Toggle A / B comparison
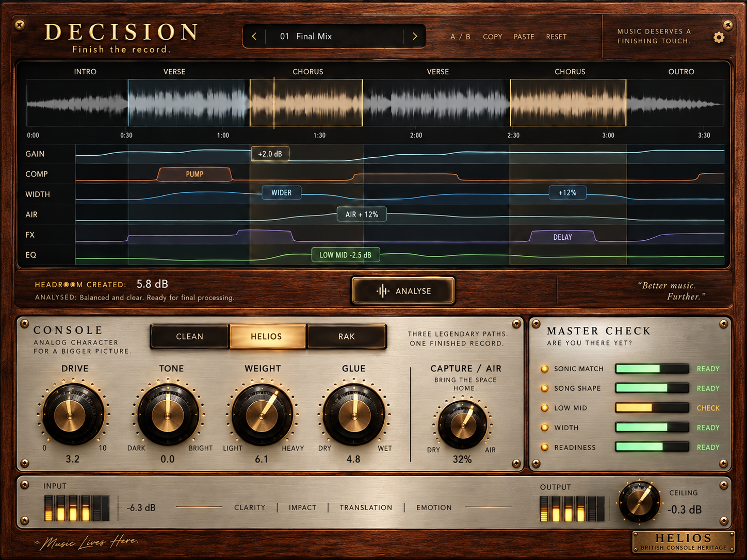The width and height of the screenshot is (747, 560). click(460, 37)
